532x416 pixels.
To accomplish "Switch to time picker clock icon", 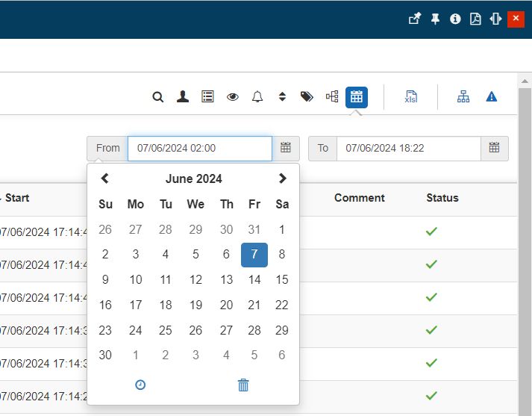I will pos(140,385).
